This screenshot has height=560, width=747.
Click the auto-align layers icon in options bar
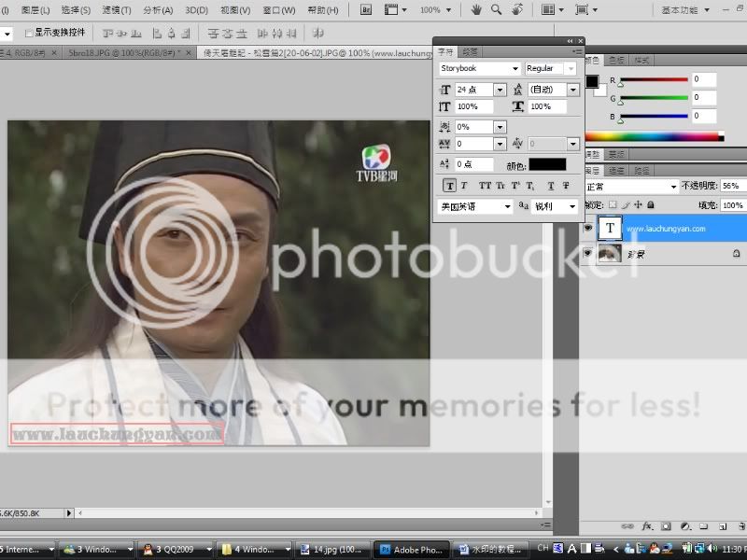click(318, 34)
